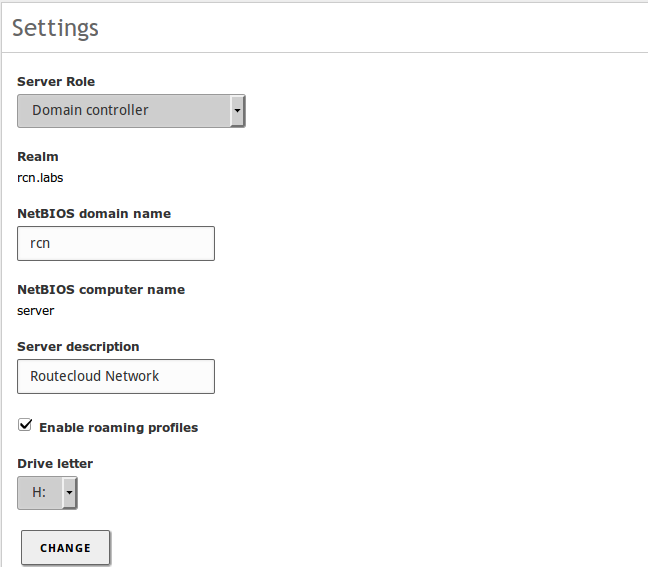Image resolution: width=648 pixels, height=567 pixels.
Task: Click the Realm label
Action: [38, 157]
